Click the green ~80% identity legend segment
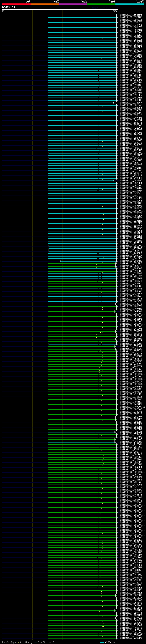The image size is (146, 644). tap(101, 4)
